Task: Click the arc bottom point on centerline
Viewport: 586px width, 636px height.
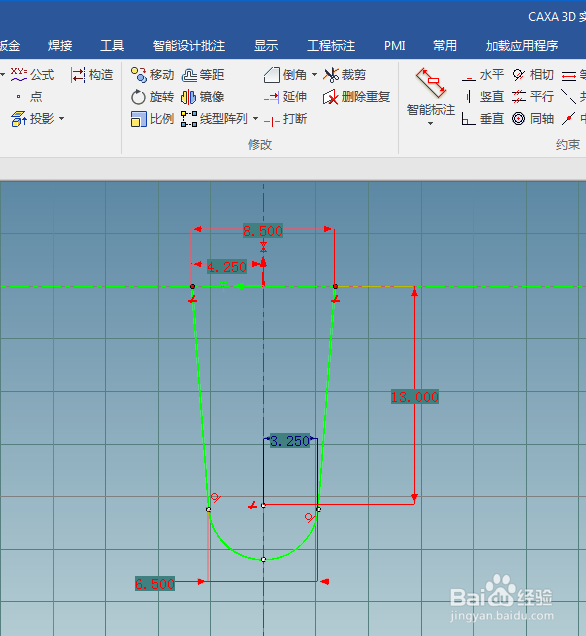Action: [x=264, y=560]
